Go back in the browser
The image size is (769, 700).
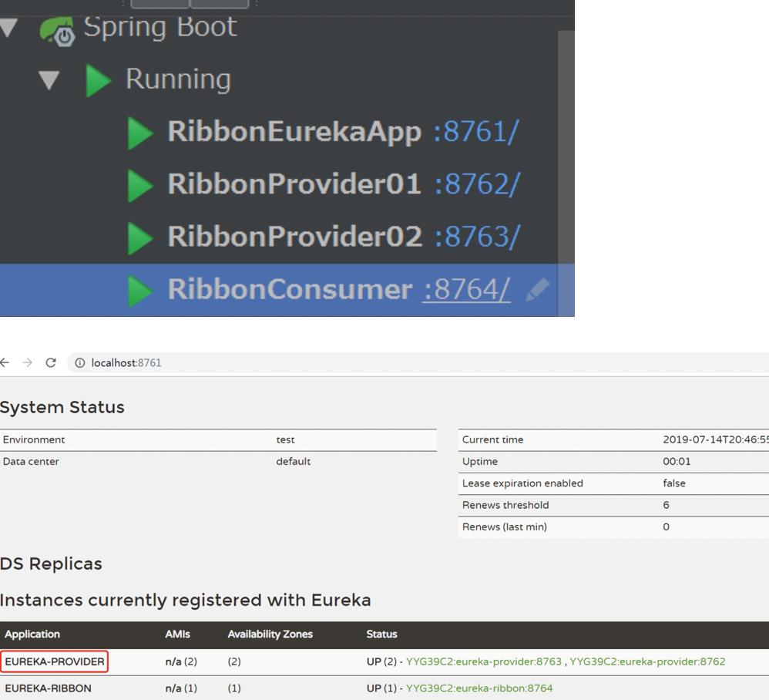click(x=5, y=362)
